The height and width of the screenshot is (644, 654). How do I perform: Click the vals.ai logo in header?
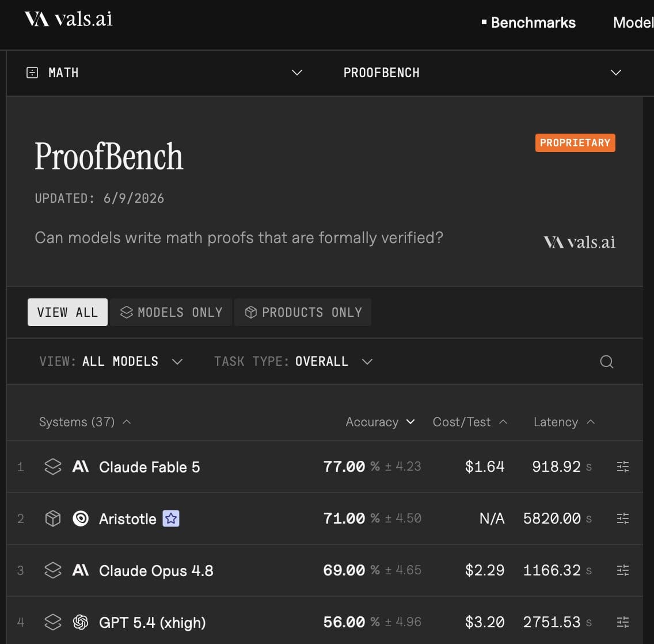(69, 19)
